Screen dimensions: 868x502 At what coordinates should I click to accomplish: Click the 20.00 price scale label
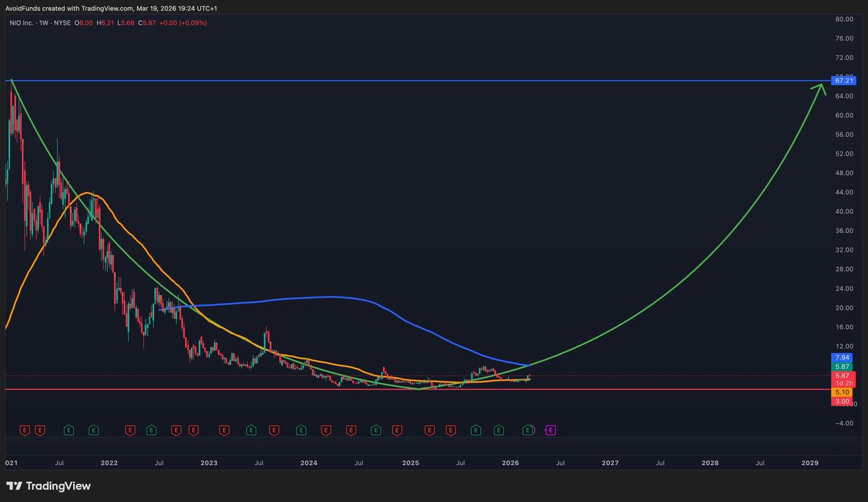coord(844,308)
